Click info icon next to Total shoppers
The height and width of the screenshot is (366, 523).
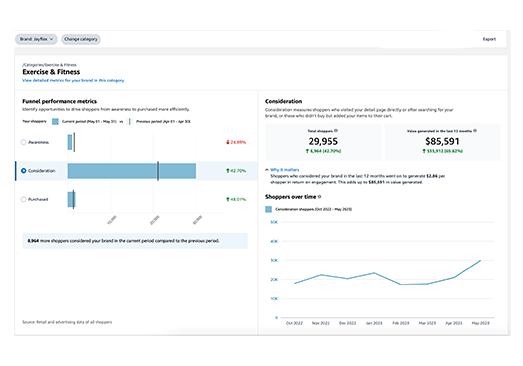pyautogui.click(x=336, y=130)
